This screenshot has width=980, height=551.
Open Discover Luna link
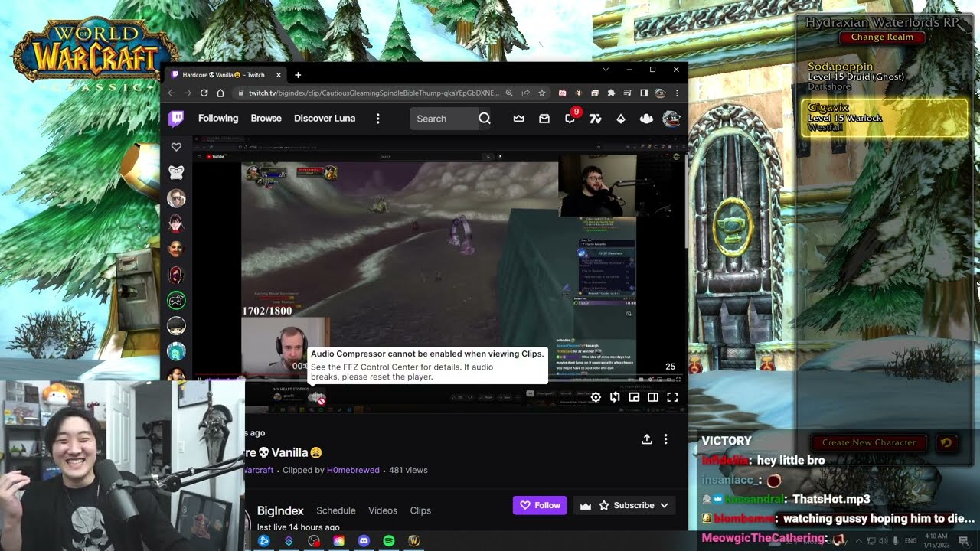(x=325, y=119)
